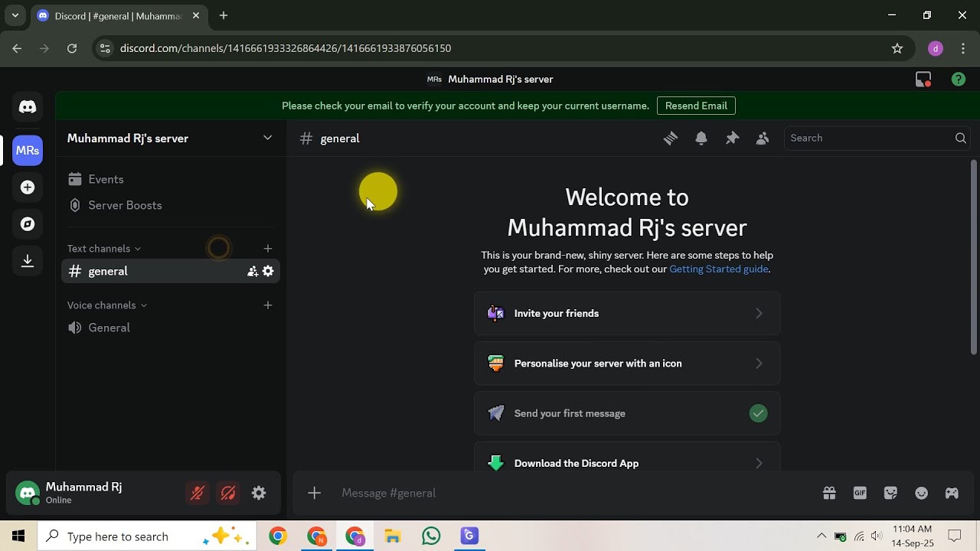Open taskbar volume control
The height and width of the screenshot is (551, 980).
877,536
